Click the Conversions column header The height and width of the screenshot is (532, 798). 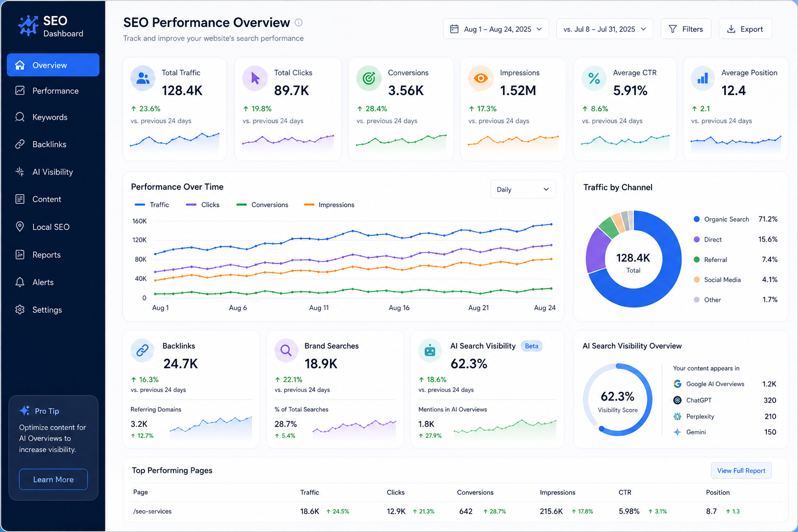pos(475,493)
